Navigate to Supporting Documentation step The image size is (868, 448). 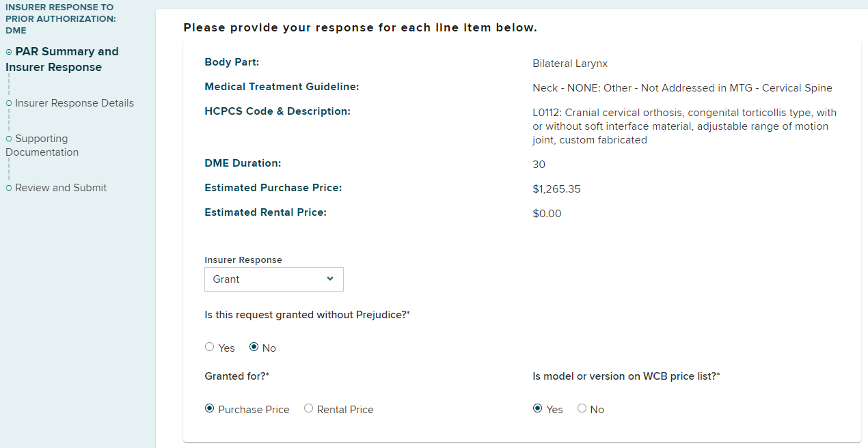click(42, 145)
